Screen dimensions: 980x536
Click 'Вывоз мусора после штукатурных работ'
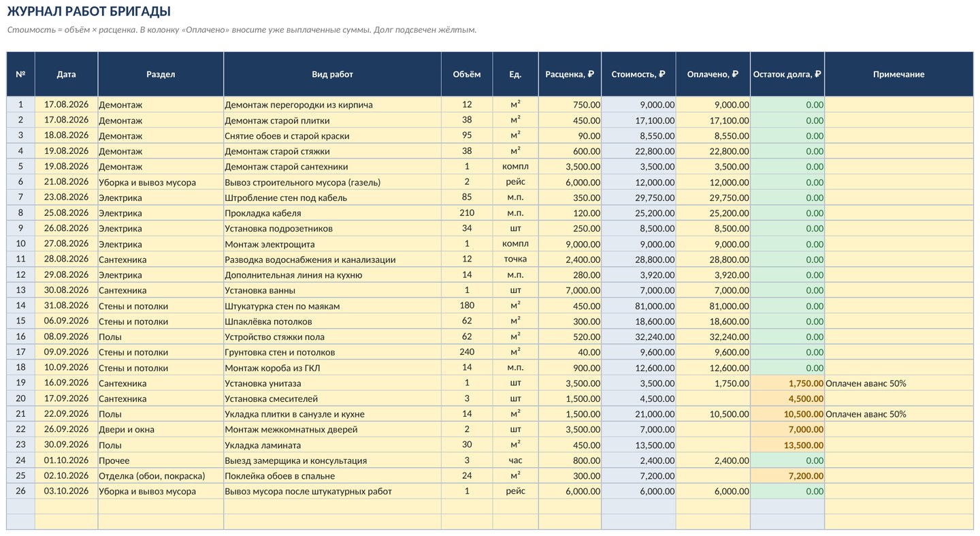point(332,491)
